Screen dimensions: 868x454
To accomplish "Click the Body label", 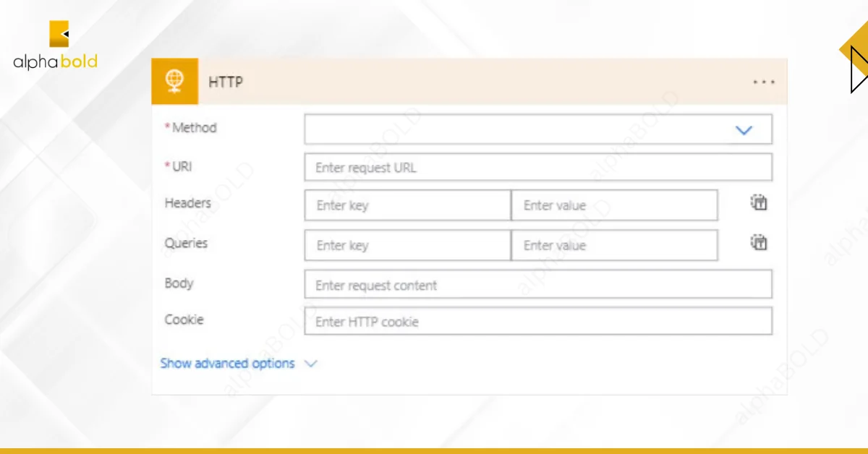I will point(179,283).
